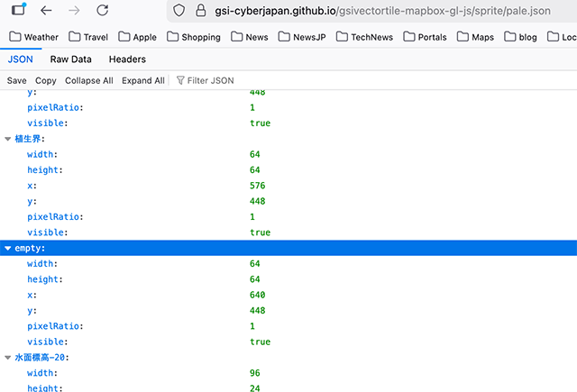This screenshot has width=577, height=392.
Task: Reload the page with the refresh icon
Action: click(x=102, y=10)
